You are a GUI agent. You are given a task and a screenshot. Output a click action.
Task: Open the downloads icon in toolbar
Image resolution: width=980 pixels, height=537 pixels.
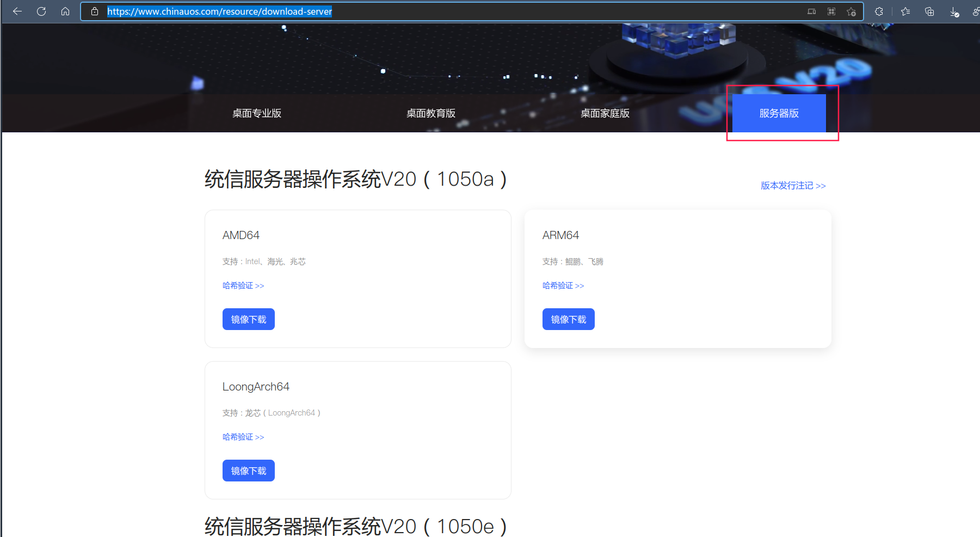(954, 12)
